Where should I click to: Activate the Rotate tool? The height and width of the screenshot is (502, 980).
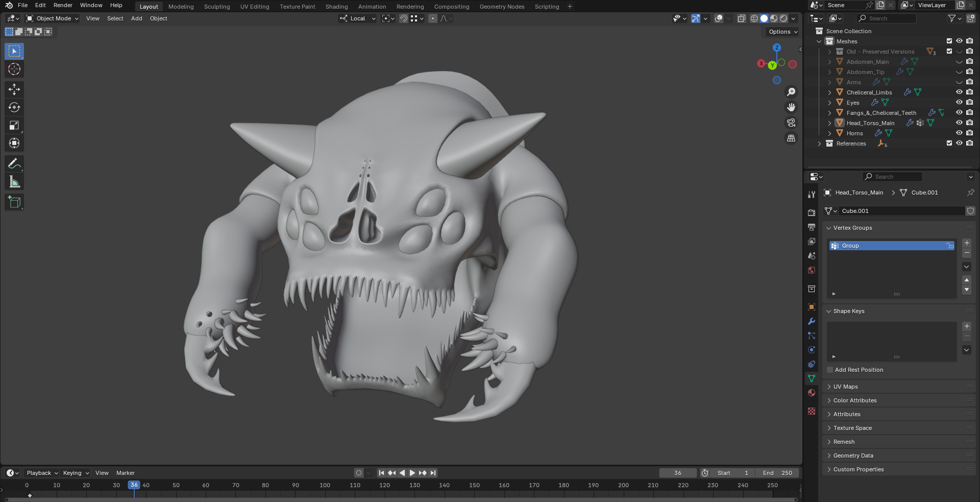(x=14, y=107)
